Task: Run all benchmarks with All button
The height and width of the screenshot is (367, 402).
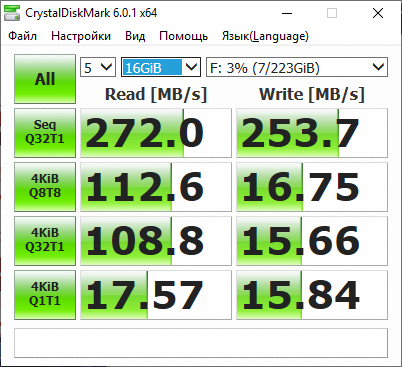Action: [x=45, y=79]
